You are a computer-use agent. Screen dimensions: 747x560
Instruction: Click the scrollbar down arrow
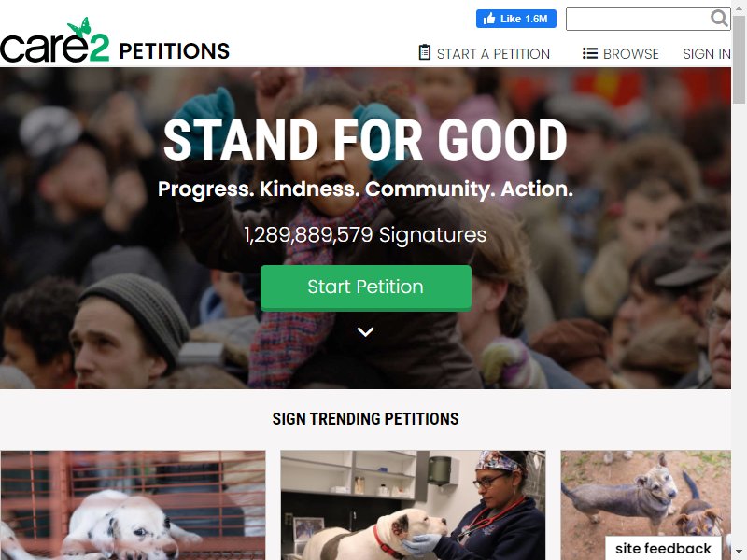click(739, 553)
